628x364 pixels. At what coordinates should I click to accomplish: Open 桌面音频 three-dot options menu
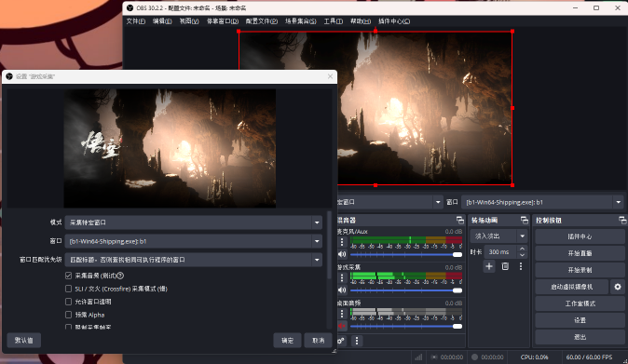coord(342,314)
